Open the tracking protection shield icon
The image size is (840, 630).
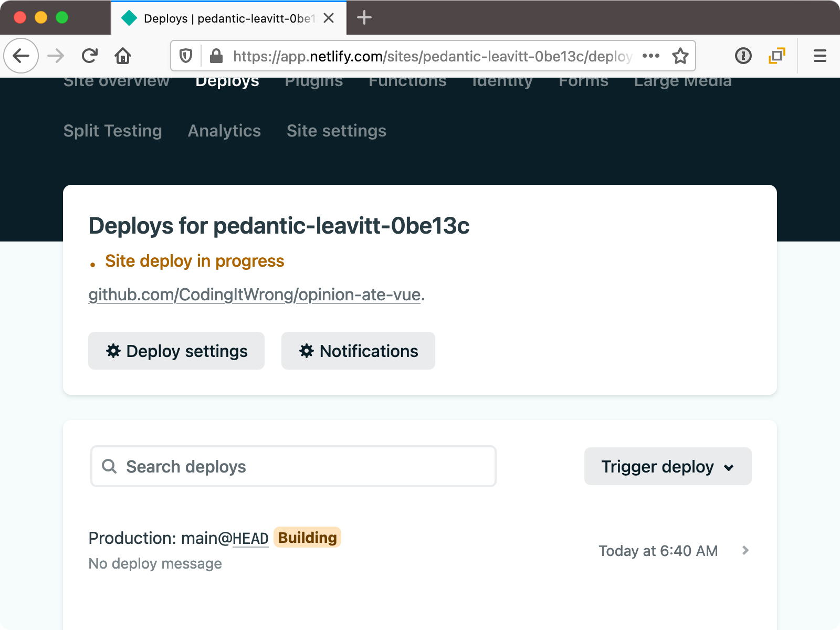(186, 56)
